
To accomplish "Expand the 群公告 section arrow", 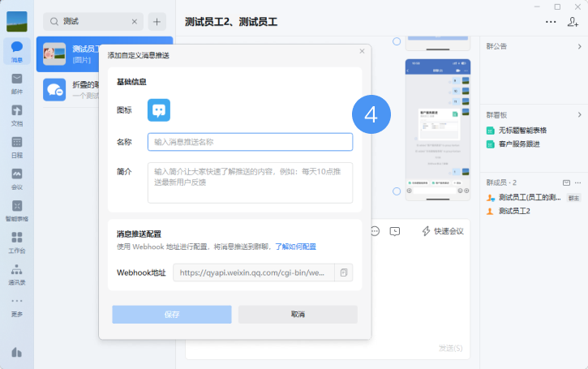I will pyautogui.click(x=579, y=46).
